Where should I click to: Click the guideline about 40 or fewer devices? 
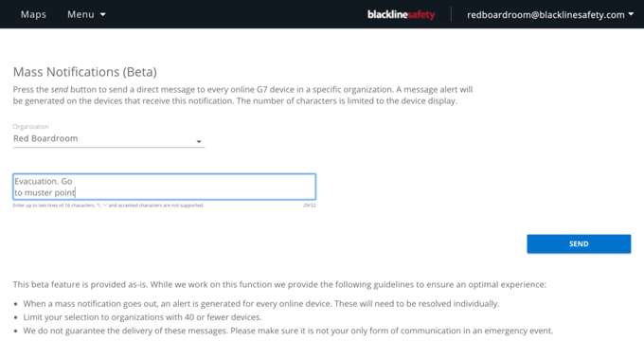pos(142,317)
